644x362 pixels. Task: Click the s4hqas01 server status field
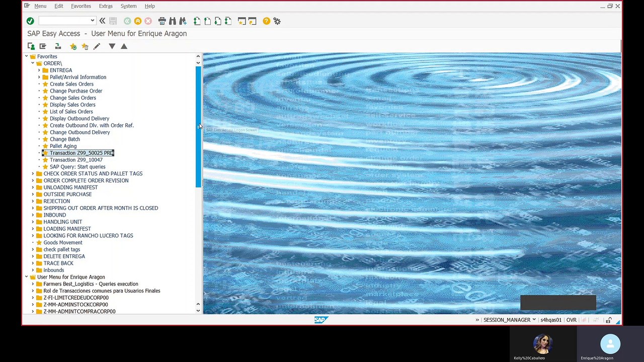551,320
